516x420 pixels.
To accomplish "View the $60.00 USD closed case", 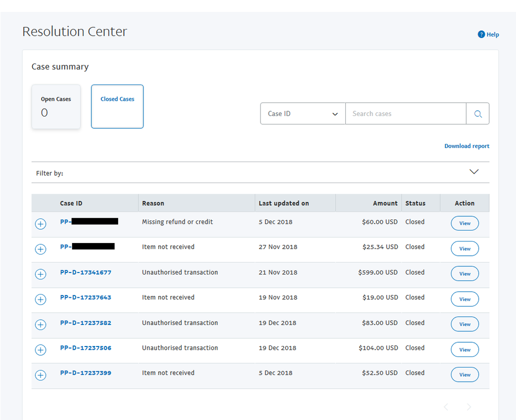I will (465, 223).
